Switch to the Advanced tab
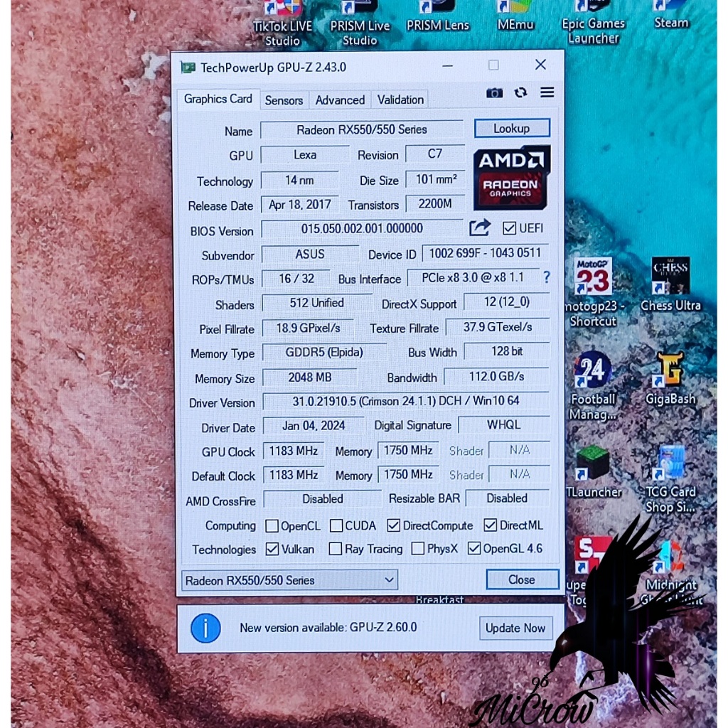 click(340, 100)
